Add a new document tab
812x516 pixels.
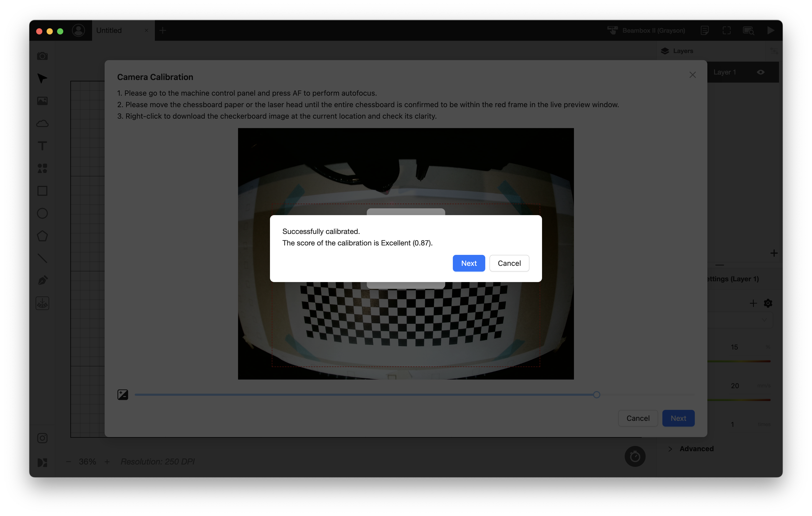tap(162, 30)
